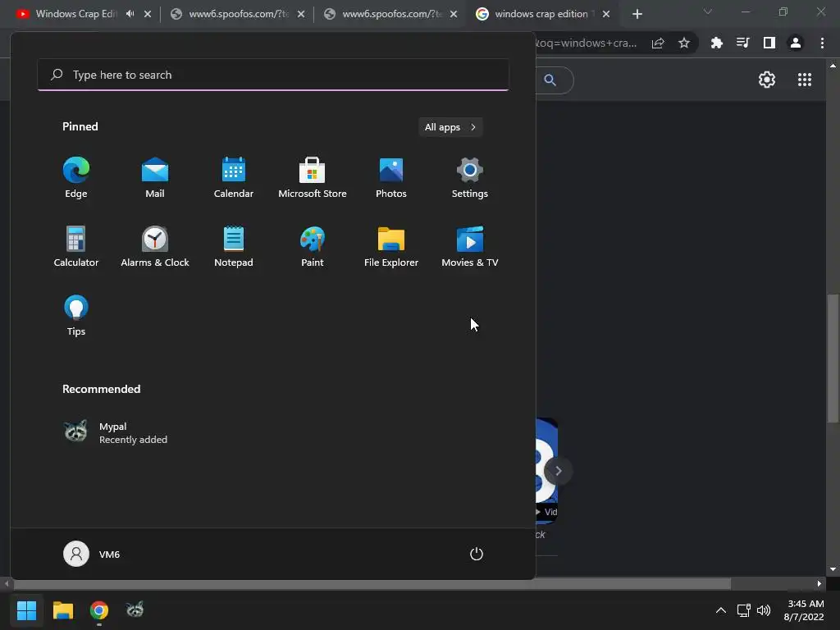Close the second spoofos.com tab
Viewport: 840px width, 630px height.
(454, 14)
